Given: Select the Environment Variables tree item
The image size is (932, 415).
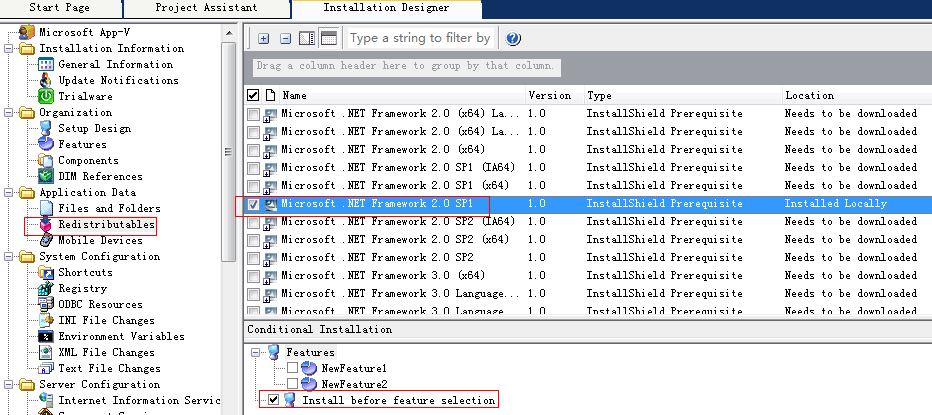Looking at the screenshot, I should point(121,337).
